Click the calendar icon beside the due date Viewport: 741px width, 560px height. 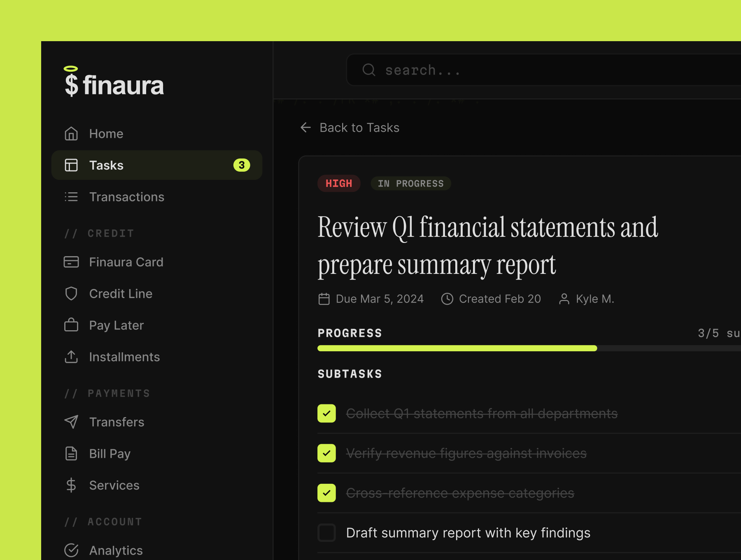tap(324, 299)
